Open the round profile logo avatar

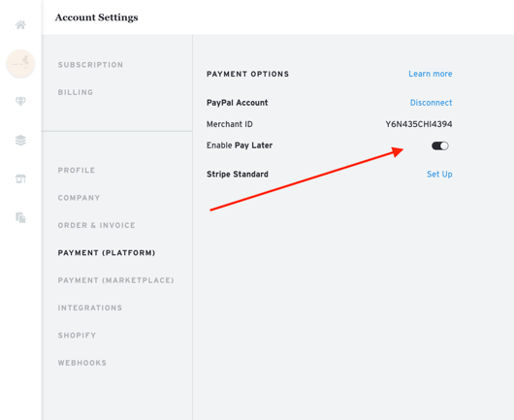coord(20,64)
